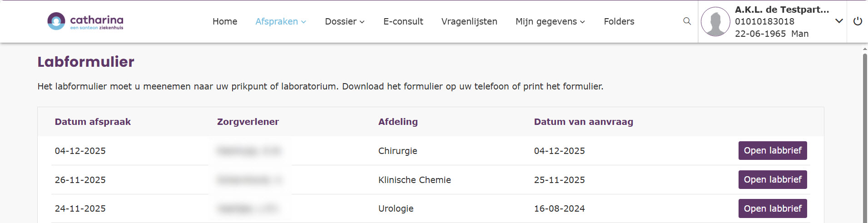The width and height of the screenshot is (868, 223).
Task: Click the page's vertical scrollbar
Action: [865, 136]
